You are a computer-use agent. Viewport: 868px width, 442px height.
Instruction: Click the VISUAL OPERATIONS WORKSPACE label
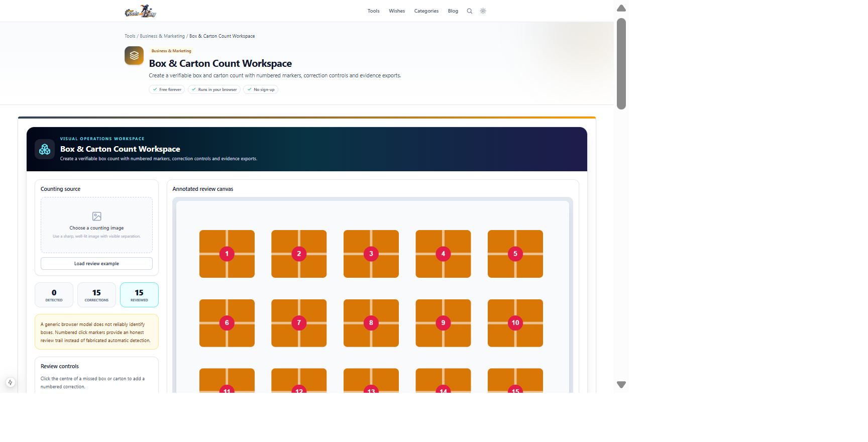coord(102,139)
